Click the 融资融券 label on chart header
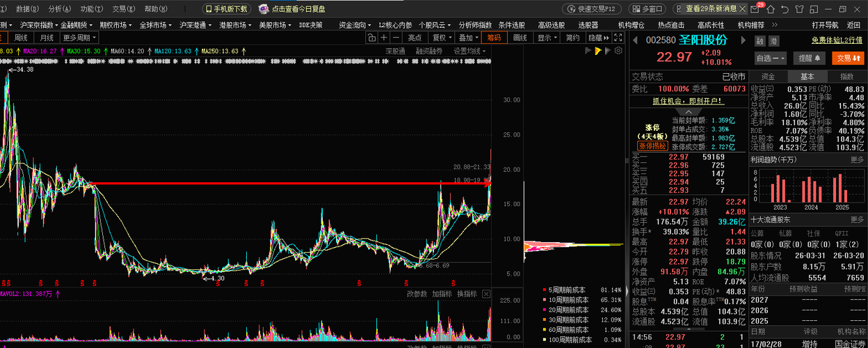Viewport: 868px width, 348px height. [x=429, y=51]
